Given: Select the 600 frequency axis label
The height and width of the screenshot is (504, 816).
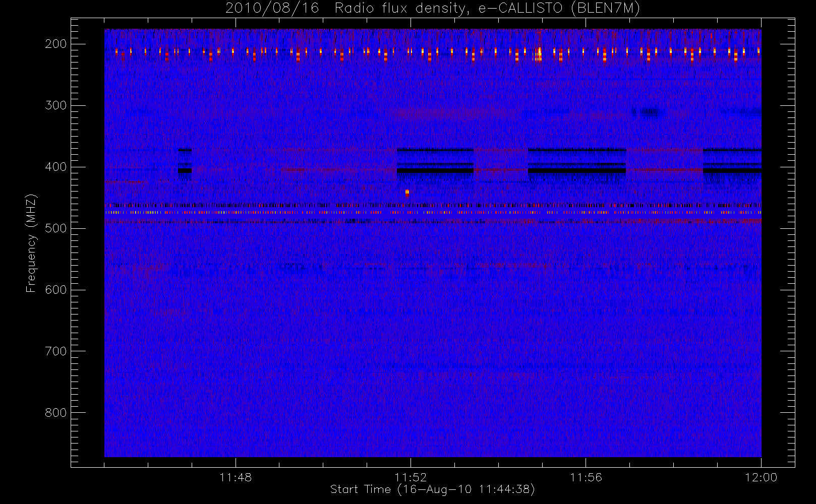Looking at the screenshot, I should click(x=55, y=290).
